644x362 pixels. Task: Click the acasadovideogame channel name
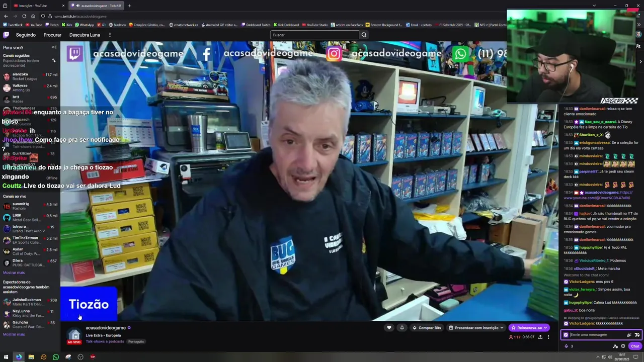pyautogui.click(x=106, y=328)
